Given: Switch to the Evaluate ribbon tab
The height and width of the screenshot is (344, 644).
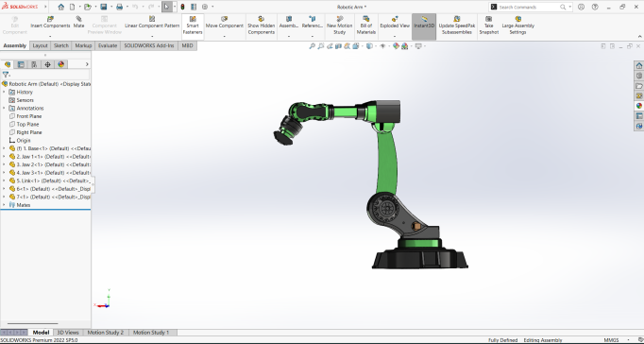Looking at the screenshot, I should pos(108,45).
